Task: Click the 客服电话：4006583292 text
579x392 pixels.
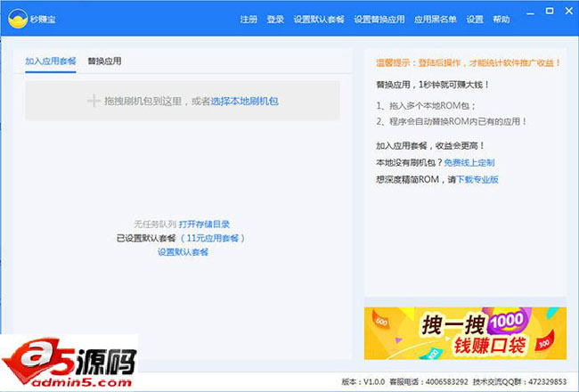Action: [x=428, y=381]
